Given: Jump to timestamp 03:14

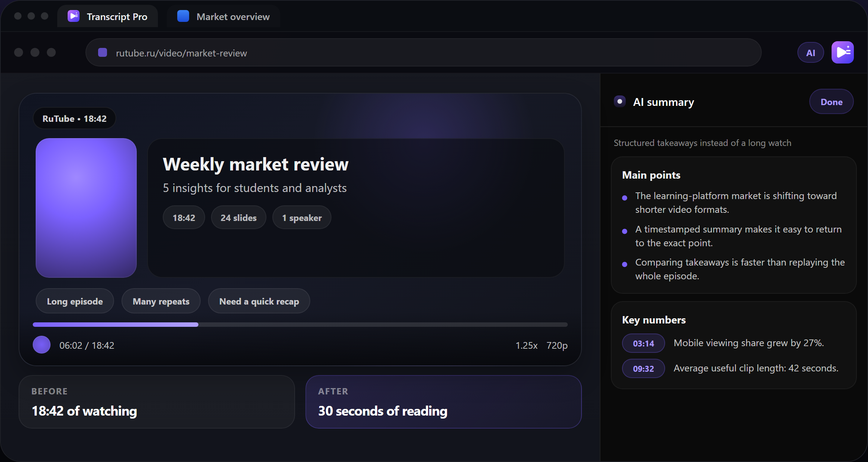Looking at the screenshot, I should [x=643, y=343].
